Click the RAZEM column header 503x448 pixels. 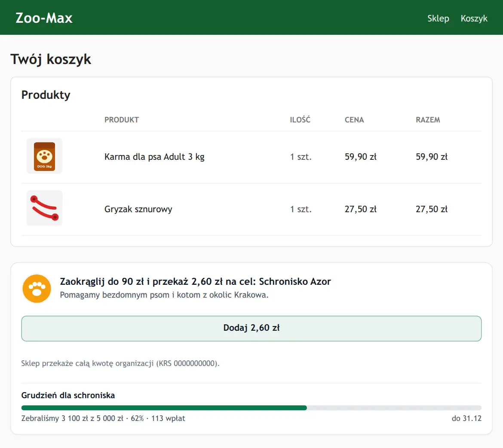point(428,120)
